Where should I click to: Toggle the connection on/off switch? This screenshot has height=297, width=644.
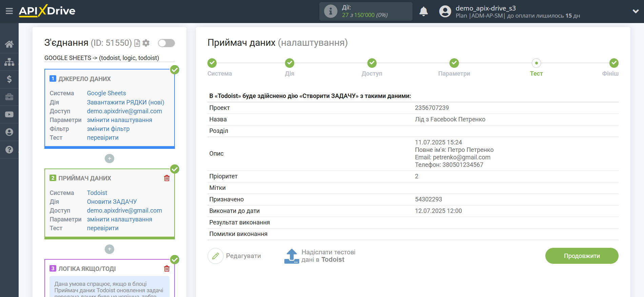166,43
